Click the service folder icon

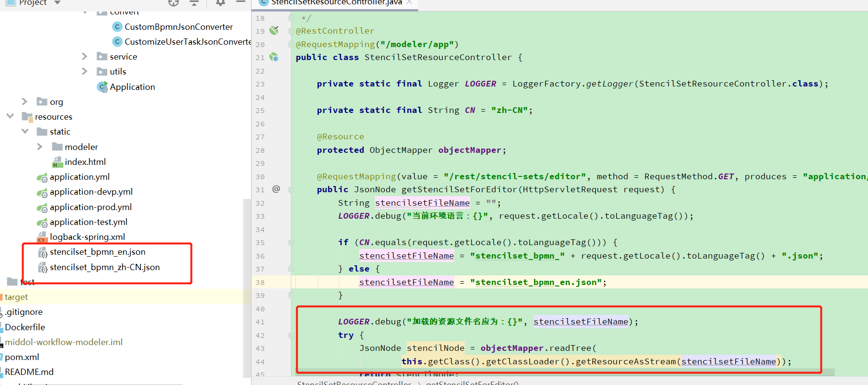[x=102, y=56]
